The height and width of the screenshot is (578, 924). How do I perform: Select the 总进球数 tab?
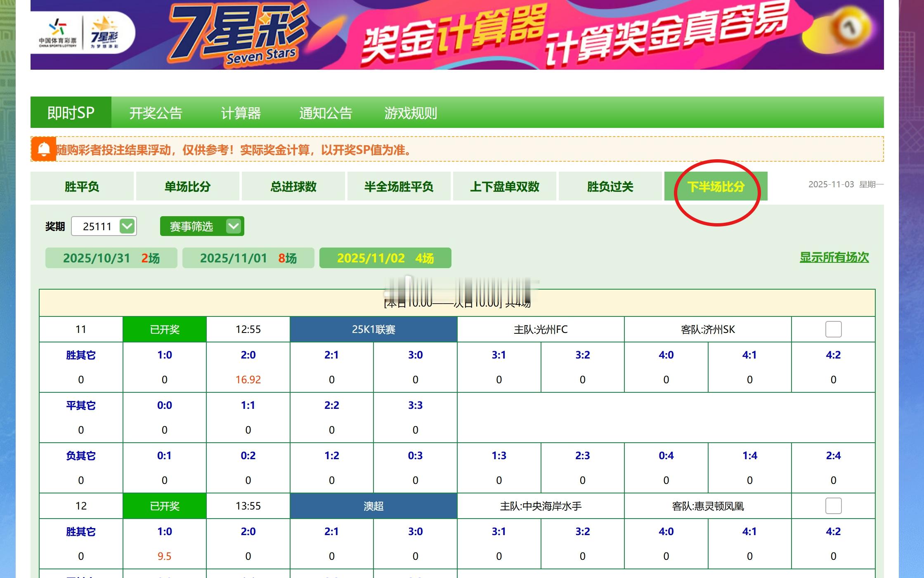point(293,186)
